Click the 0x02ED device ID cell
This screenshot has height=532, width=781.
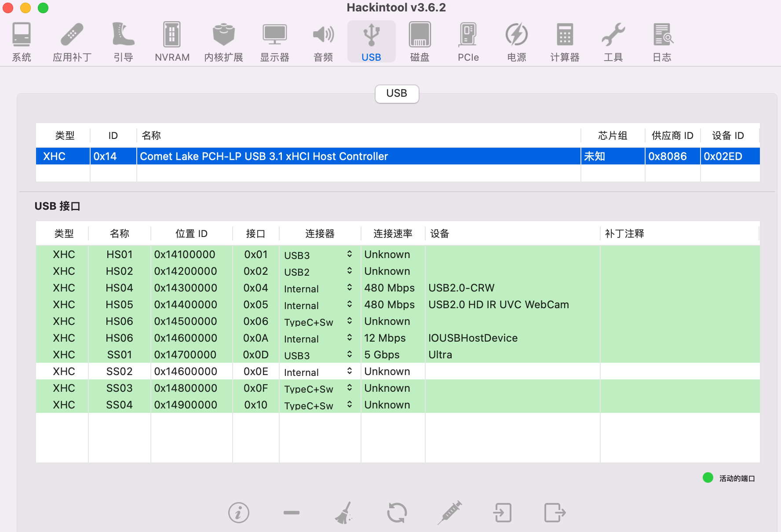730,157
